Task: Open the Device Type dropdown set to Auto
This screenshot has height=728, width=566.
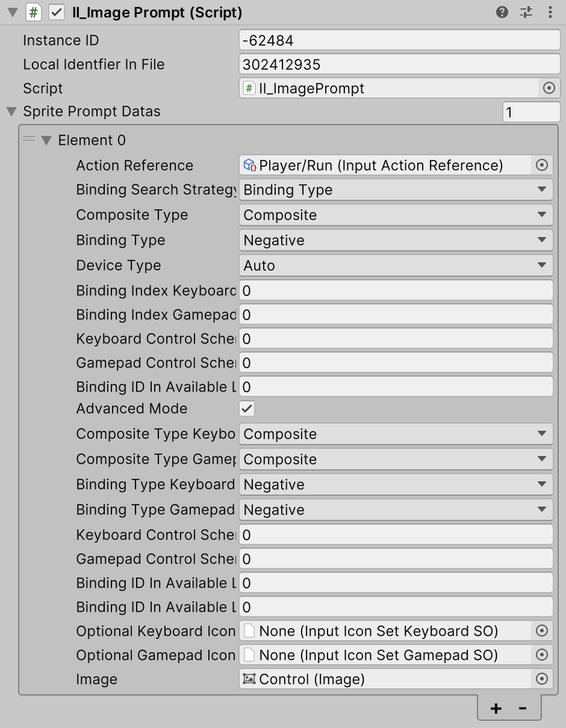Action: click(396, 265)
